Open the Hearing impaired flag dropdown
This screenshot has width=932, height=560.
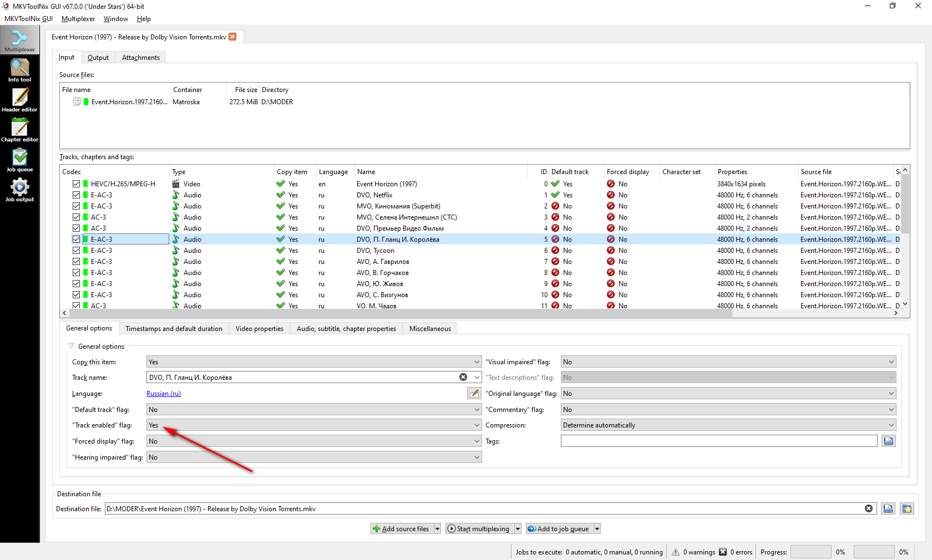coord(314,457)
